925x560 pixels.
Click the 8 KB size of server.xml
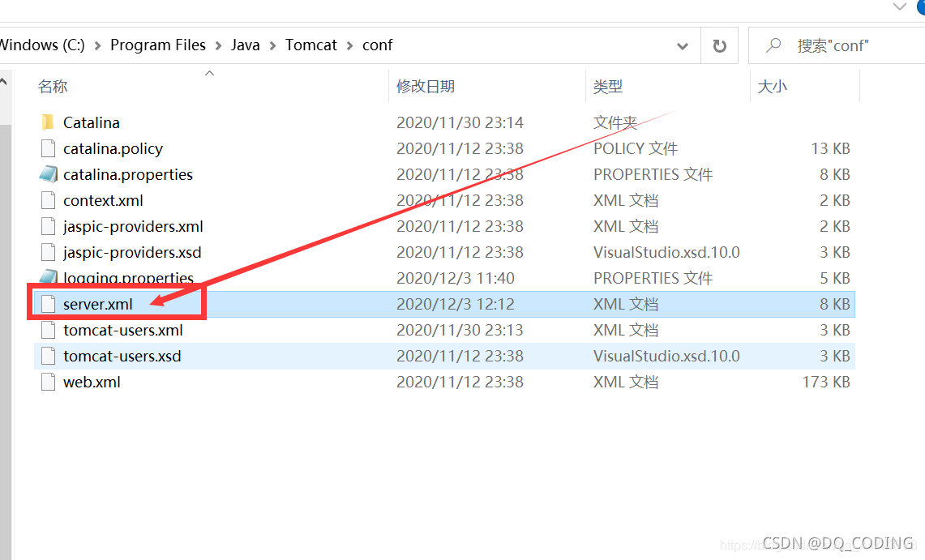click(835, 304)
